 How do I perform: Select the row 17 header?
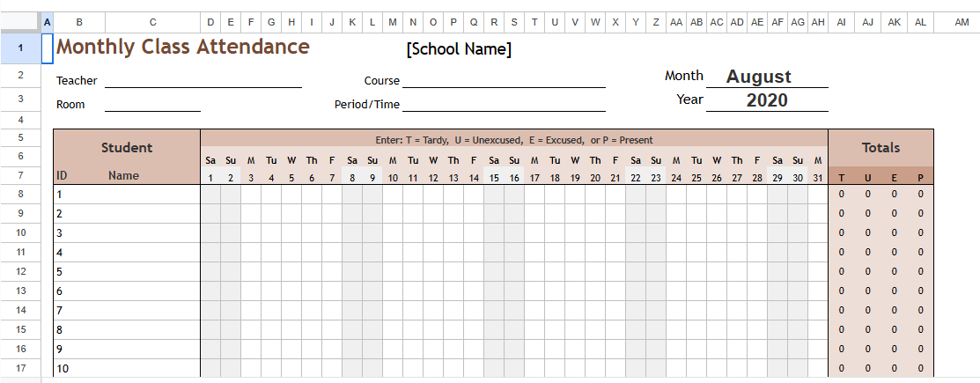[20, 368]
